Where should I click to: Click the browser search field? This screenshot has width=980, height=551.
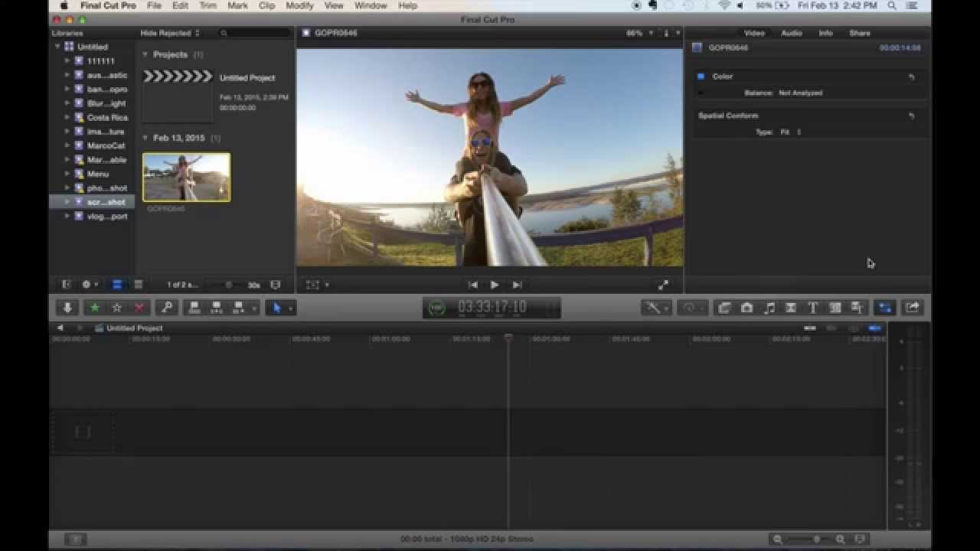click(254, 33)
